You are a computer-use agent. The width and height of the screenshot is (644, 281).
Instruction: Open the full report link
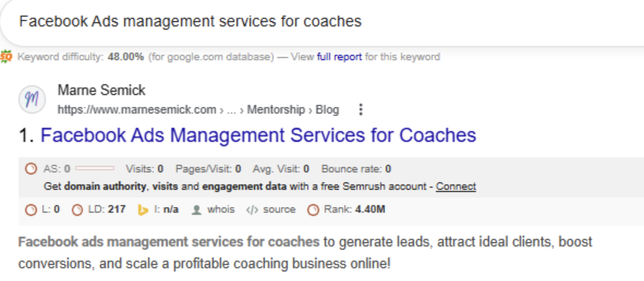tap(339, 57)
